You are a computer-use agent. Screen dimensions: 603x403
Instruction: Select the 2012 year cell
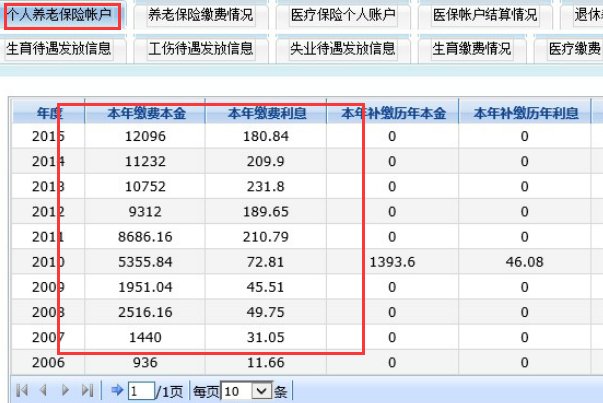pyautogui.click(x=48, y=211)
